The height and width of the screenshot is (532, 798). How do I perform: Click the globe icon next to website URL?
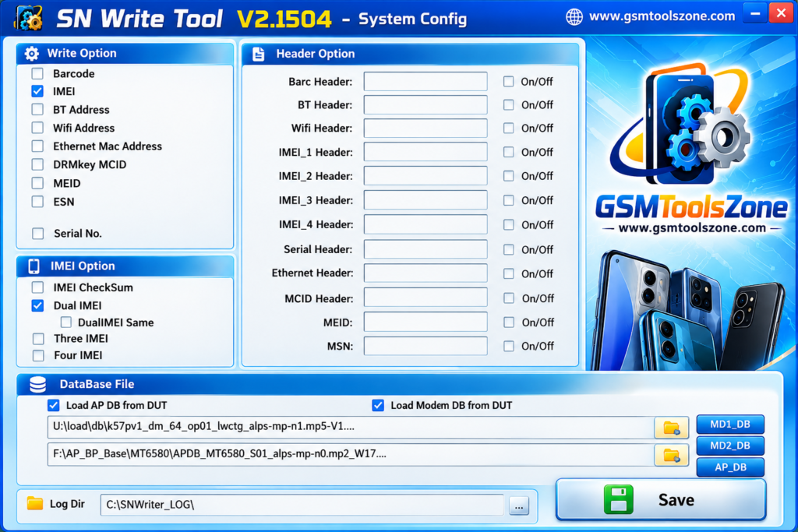574,17
